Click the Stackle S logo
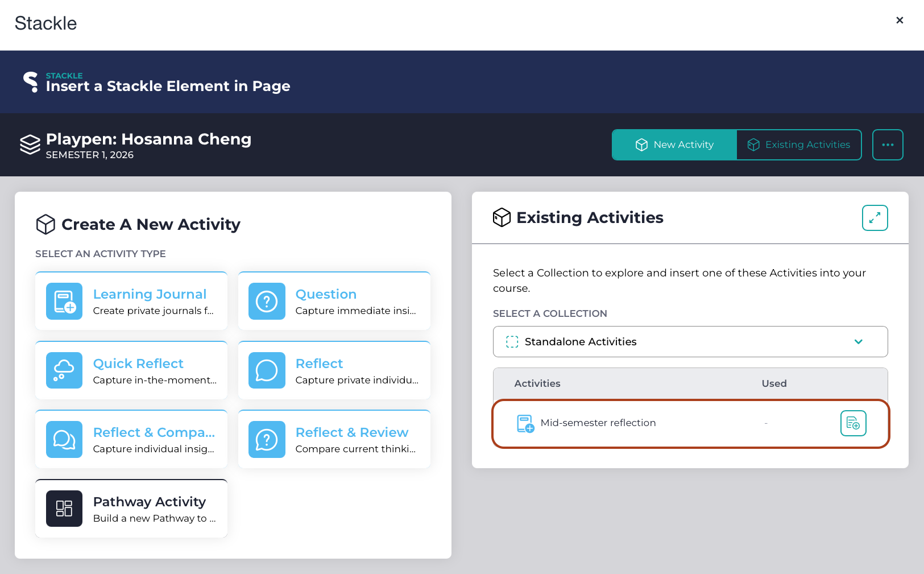The width and height of the screenshot is (924, 574). point(31,82)
